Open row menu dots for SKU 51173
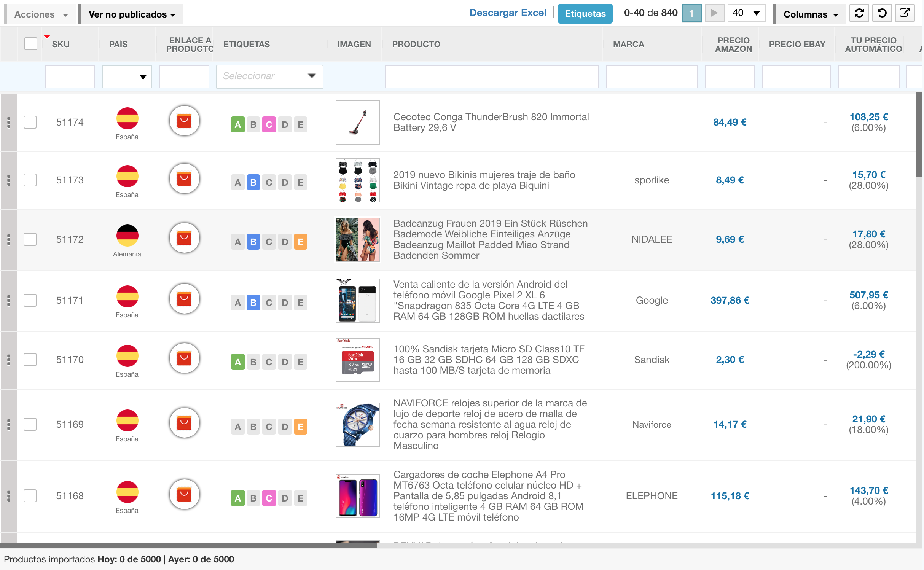924x570 pixels. point(9,180)
